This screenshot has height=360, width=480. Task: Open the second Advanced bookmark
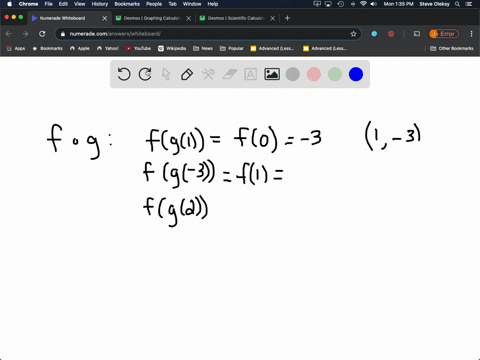coord(325,48)
